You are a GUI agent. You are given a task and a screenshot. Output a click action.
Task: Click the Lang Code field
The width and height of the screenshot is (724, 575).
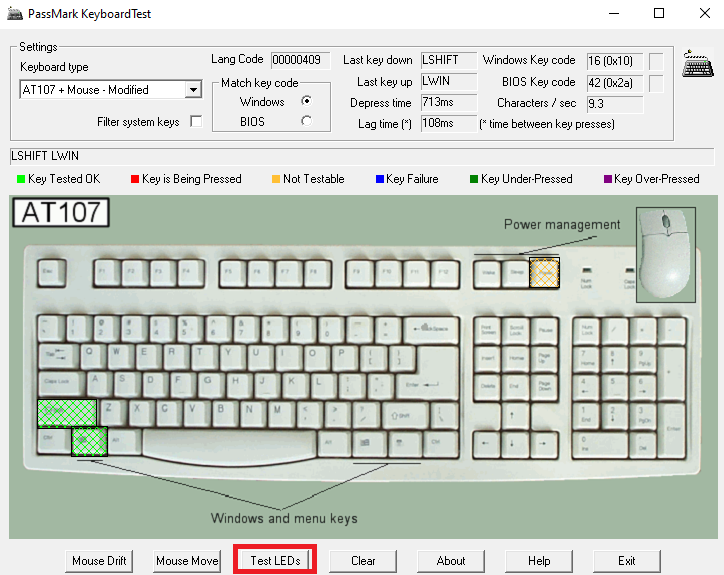300,61
